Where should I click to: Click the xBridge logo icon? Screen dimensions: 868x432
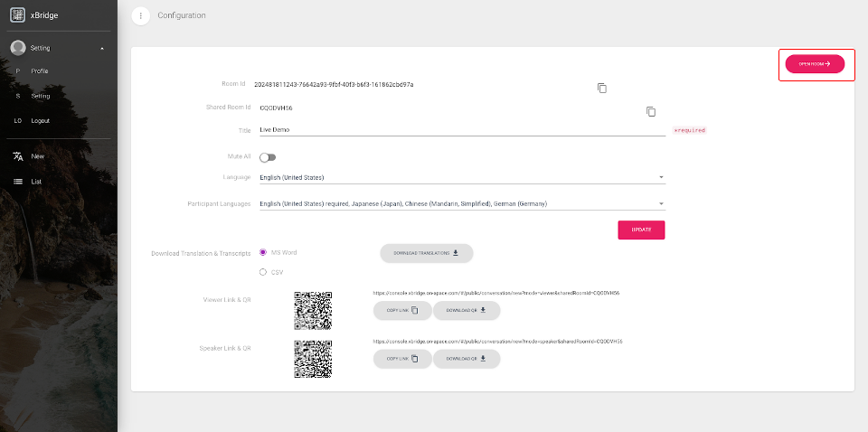coord(17,14)
